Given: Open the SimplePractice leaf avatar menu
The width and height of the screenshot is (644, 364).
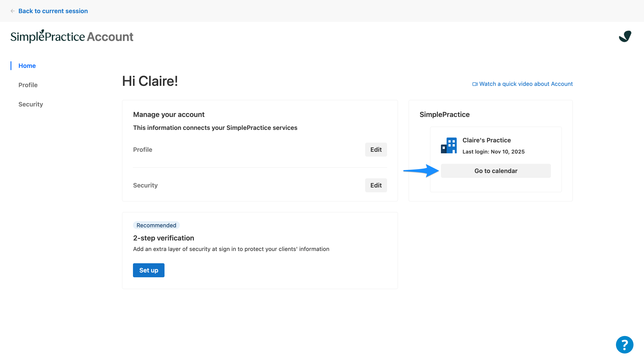Looking at the screenshot, I should [x=625, y=37].
